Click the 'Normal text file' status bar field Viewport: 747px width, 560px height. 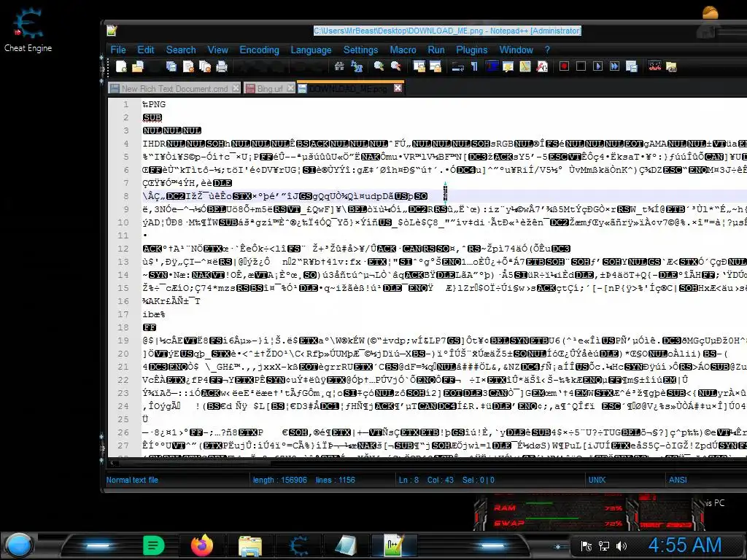(132, 480)
